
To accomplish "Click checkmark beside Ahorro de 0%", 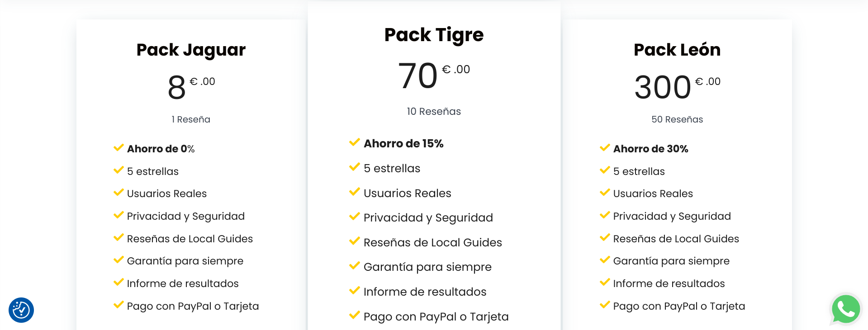I will click(119, 148).
